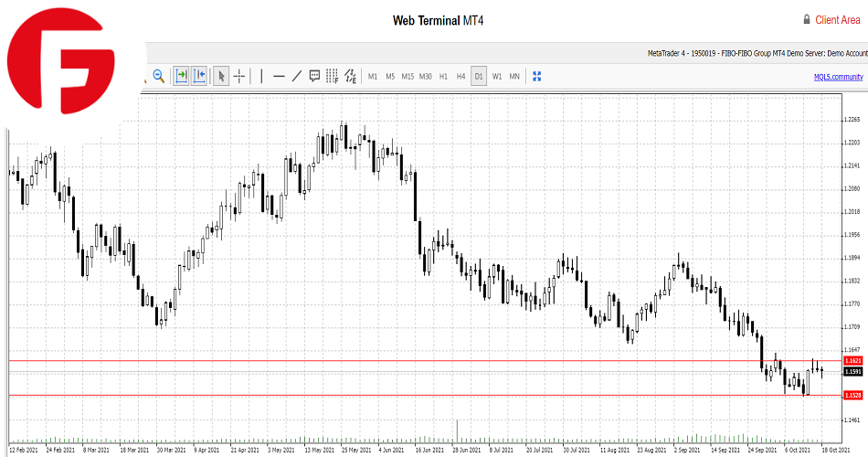Toggle chart auto scroll to end
The width and height of the screenshot is (868, 457).
181,77
